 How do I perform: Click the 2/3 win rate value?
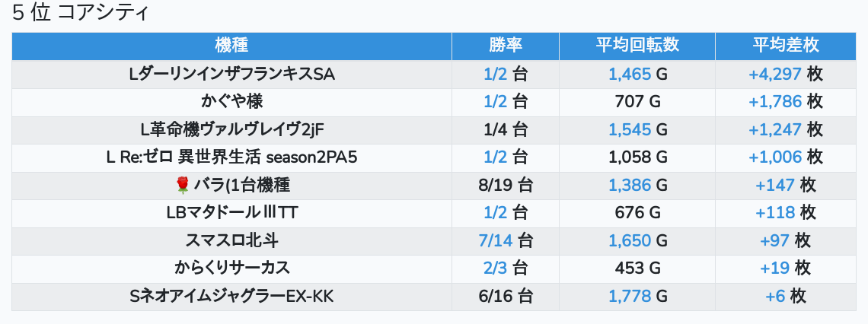[x=495, y=268]
